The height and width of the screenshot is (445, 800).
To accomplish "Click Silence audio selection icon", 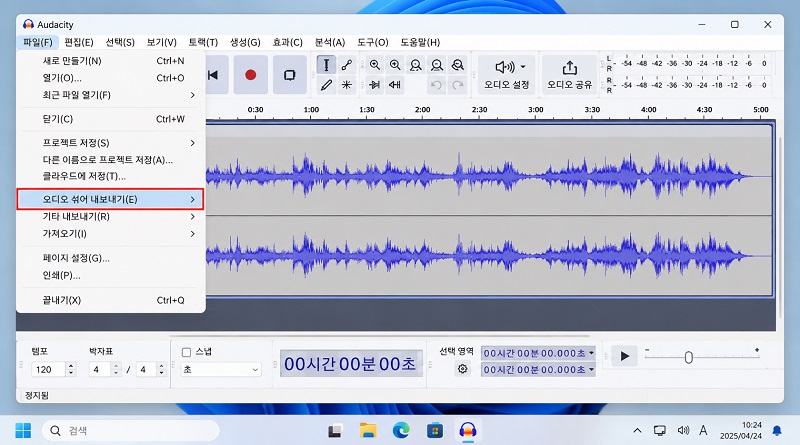I will (x=395, y=85).
